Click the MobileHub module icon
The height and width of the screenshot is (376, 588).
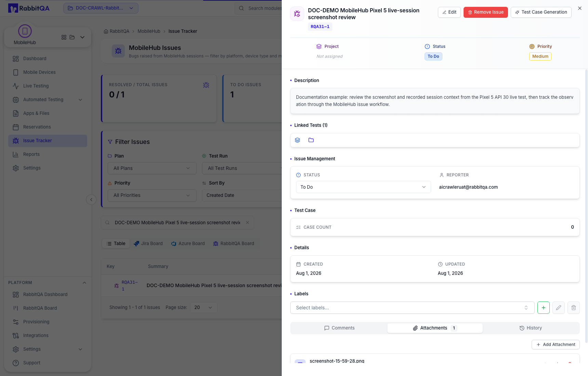tap(25, 31)
